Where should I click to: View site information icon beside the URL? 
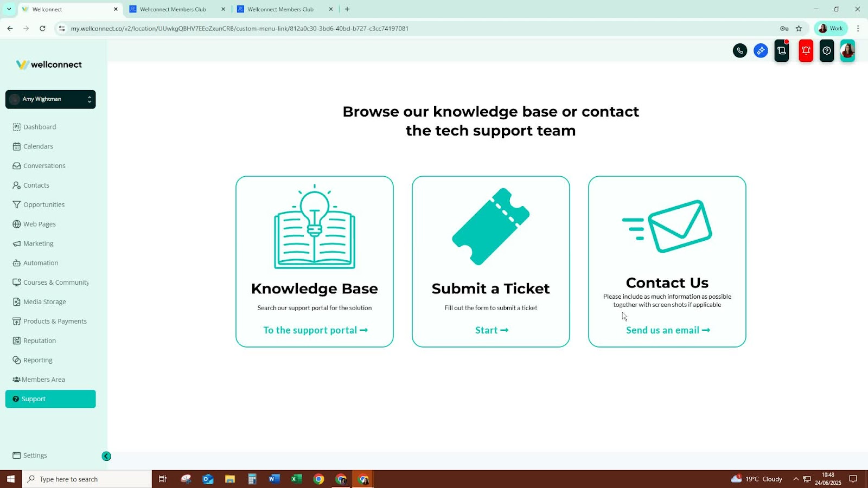[62, 28]
